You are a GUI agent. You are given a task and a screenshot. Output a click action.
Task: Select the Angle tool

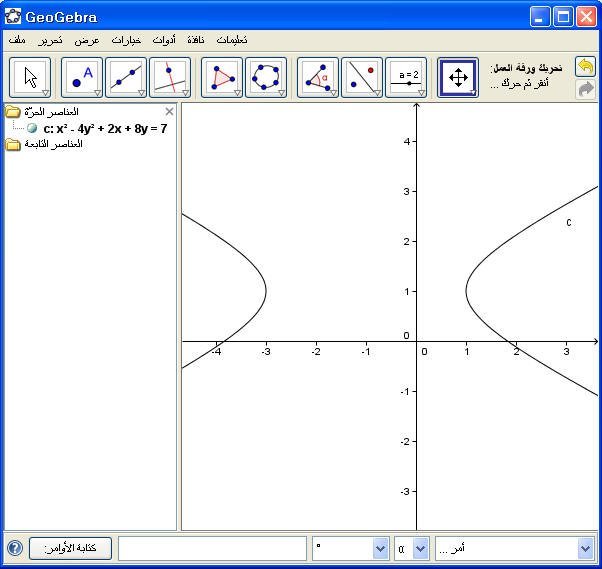[318, 78]
